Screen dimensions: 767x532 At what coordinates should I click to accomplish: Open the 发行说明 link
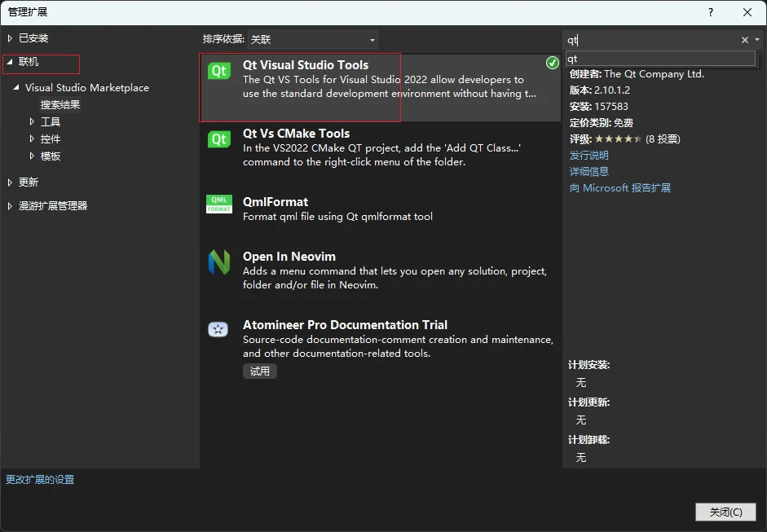coord(589,156)
